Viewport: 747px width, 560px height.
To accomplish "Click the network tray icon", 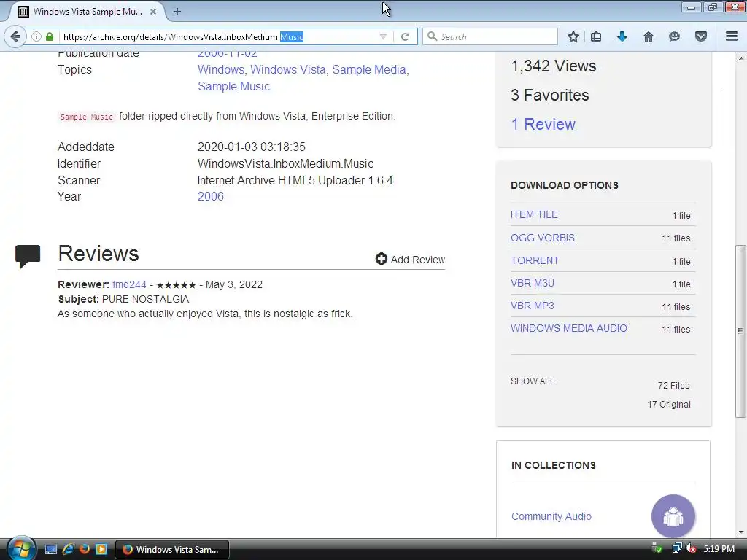I will click(676, 549).
